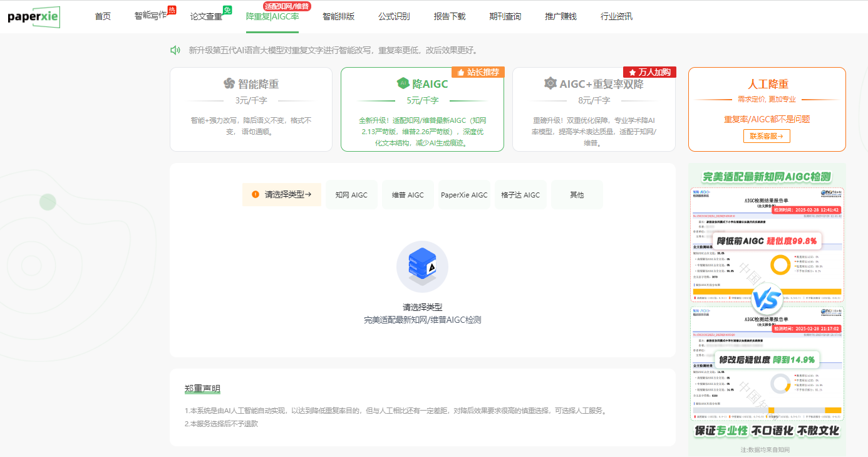
Task: Click the PaperXie logo
Action: (x=34, y=17)
